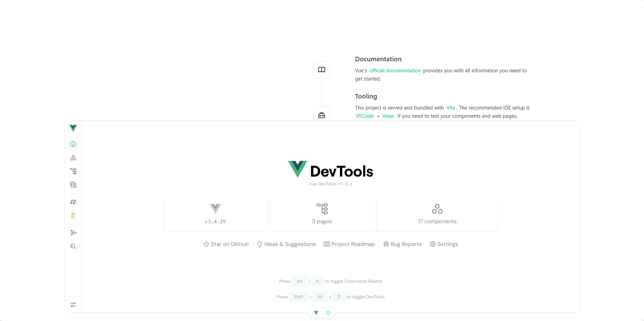Click the Vue logo atop DevTools sidebar

(73, 128)
